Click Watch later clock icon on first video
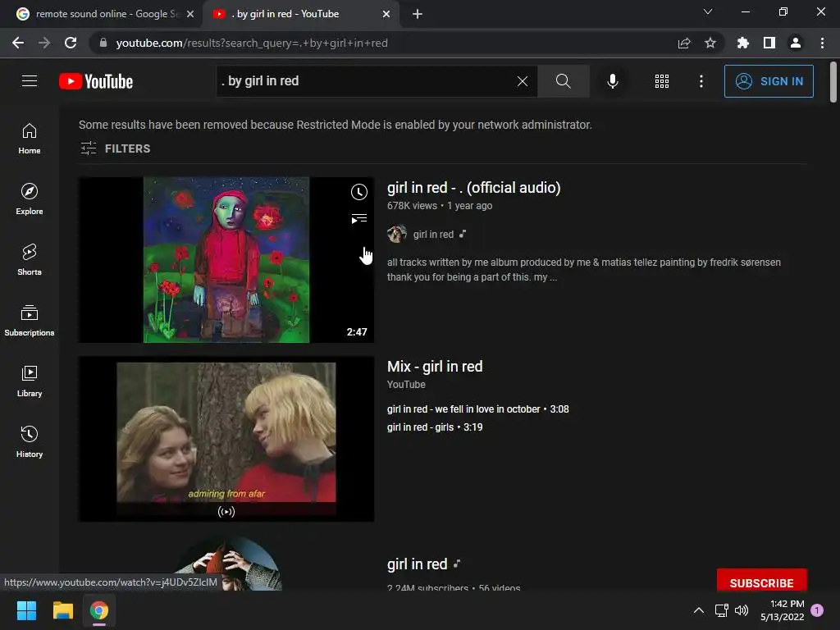 pyautogui.click(x=359, y=192)
